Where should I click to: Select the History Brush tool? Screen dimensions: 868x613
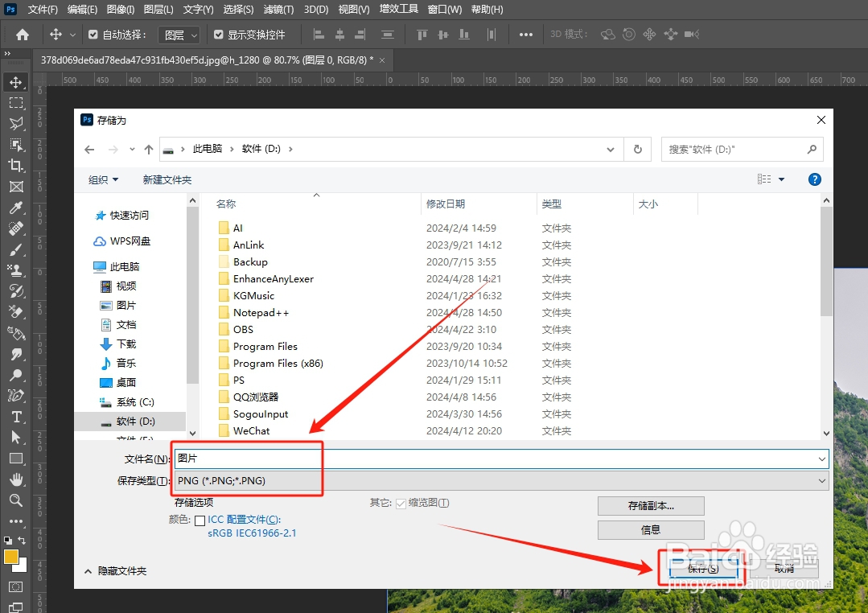(x=15, y=291)
